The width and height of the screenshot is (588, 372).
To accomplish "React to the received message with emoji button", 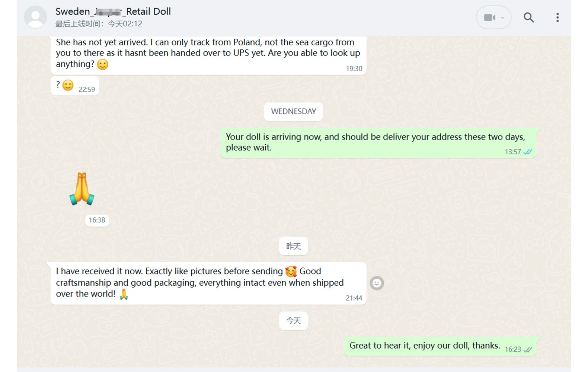I will (377, 283).
